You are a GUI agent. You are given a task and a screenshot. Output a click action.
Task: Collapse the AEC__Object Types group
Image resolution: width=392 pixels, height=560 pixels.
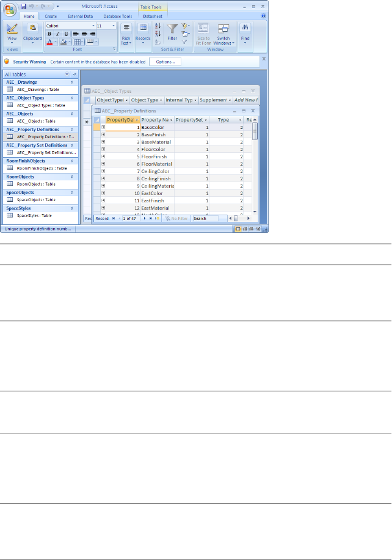(x=71, y=98)
